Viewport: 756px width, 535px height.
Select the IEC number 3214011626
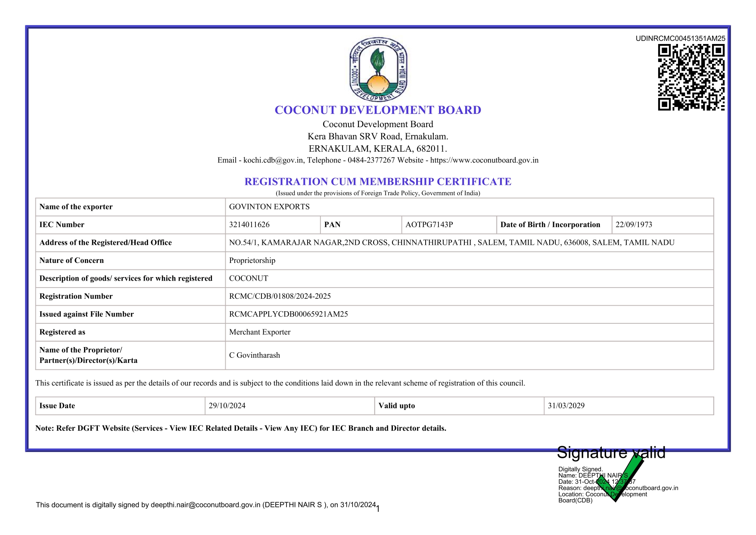[249, 225]
